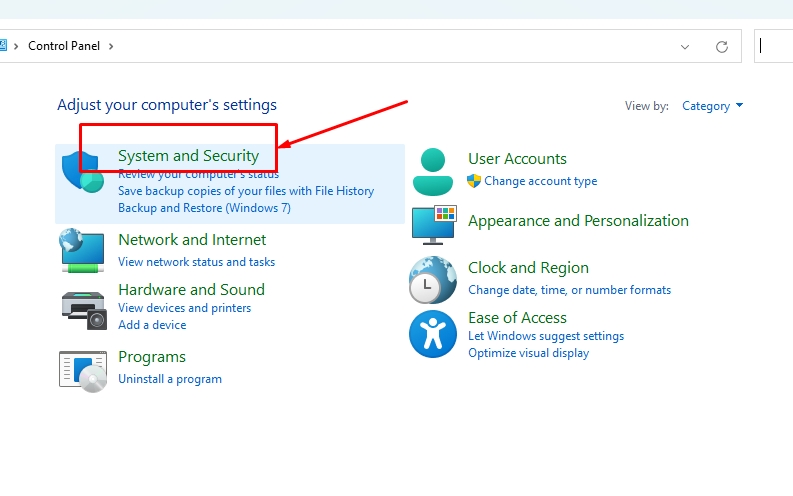Screen dimensions: 793x496
Task: Click Save backup copies with File History
Action: tap(246, 191)
